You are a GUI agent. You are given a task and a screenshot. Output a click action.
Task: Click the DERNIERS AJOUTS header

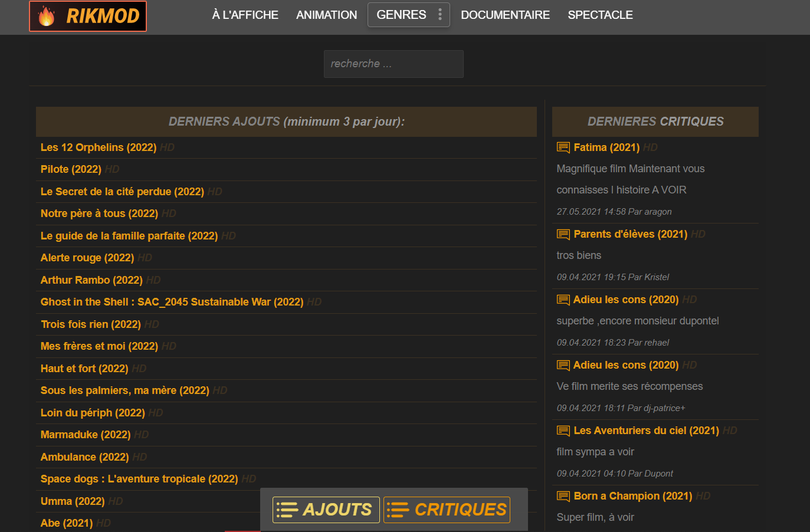click(x=287, y=121)
